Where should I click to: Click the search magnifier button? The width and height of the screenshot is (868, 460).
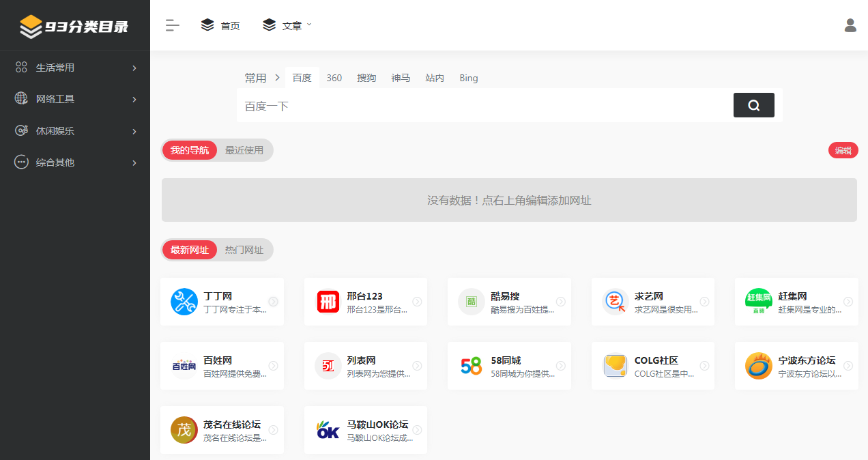click(754, 105)
